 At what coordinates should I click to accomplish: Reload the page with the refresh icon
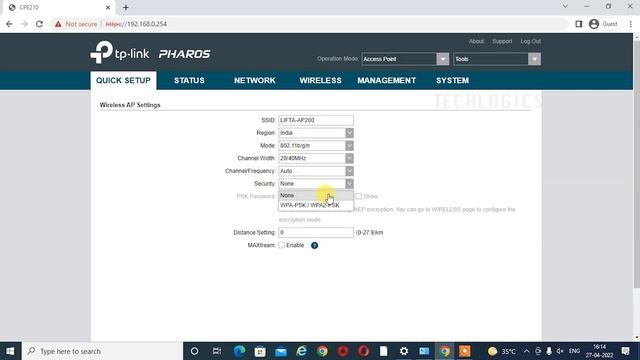[x=39, y=24]
